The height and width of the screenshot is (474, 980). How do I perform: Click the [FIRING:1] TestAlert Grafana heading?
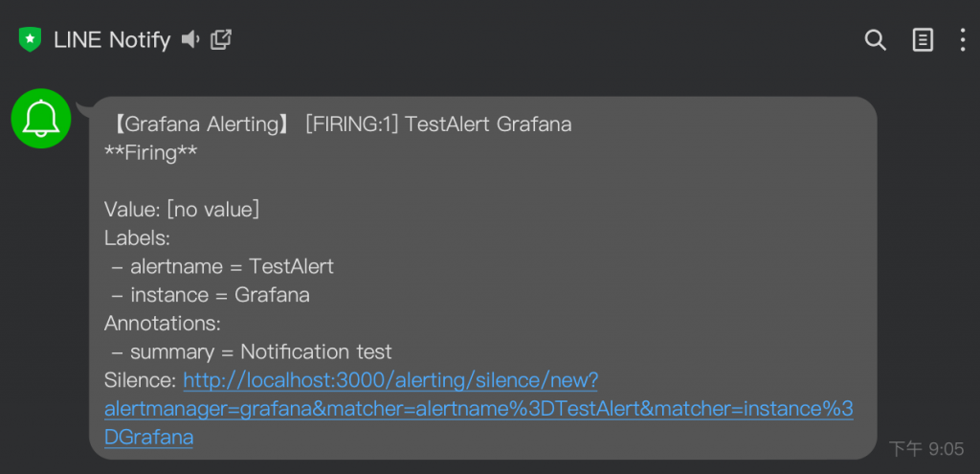(438, 124)
